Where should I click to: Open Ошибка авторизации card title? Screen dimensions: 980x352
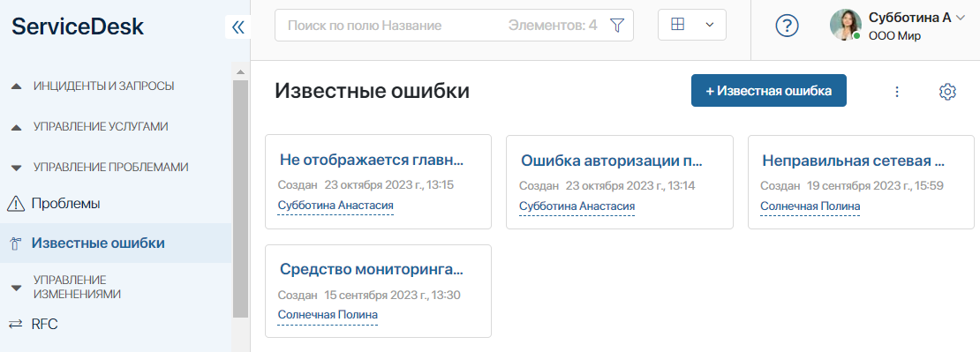611,161
